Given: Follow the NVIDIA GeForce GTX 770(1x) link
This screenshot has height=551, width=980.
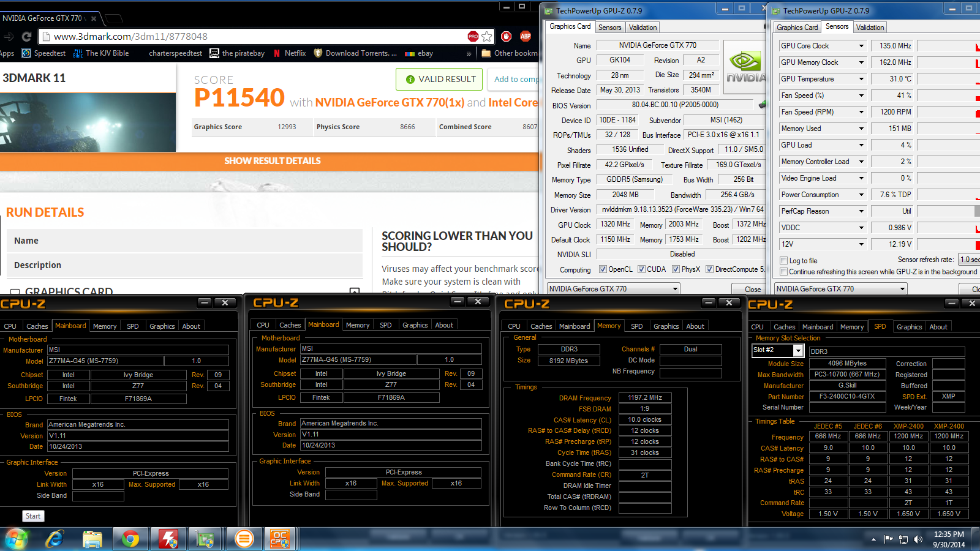Looking at the screenshot, I should click(x=390, y=102).
